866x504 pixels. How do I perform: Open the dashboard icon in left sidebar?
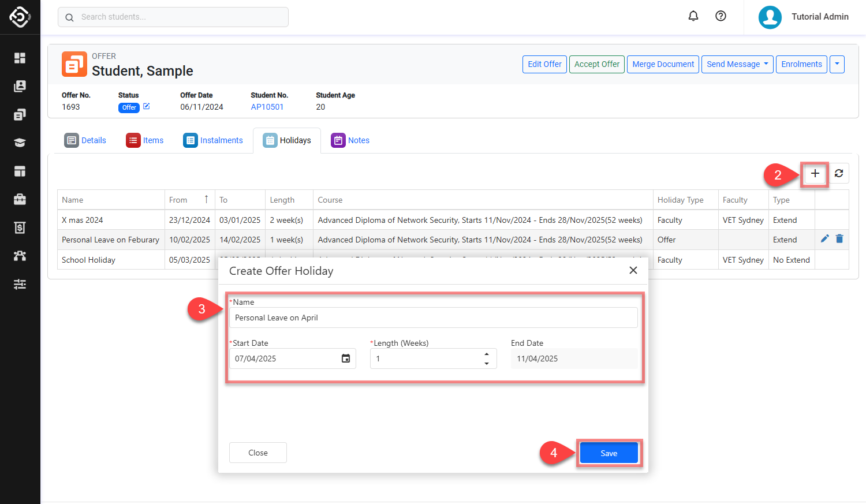click(20, 58)
